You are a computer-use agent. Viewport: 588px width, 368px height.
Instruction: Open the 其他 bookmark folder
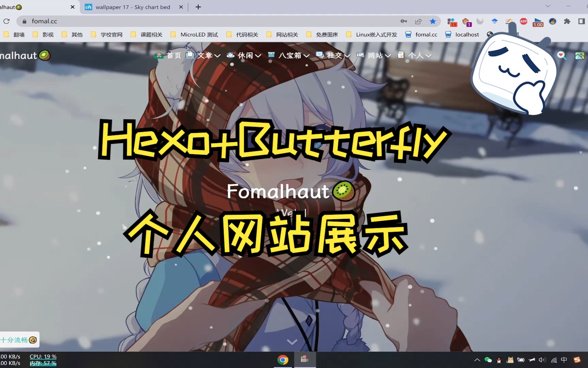coord(72,34)
